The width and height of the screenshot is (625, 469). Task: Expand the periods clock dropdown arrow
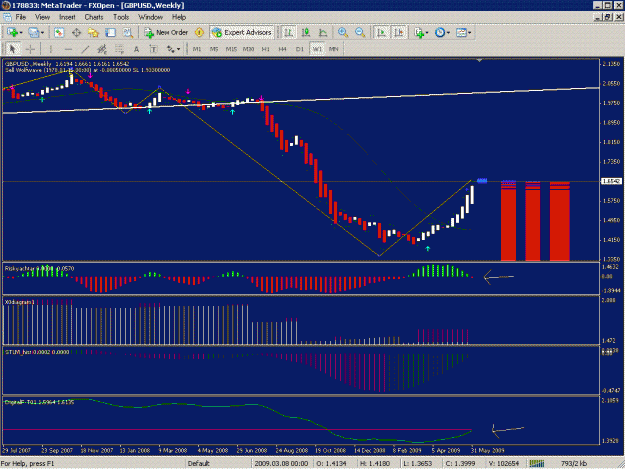[448, 33]
